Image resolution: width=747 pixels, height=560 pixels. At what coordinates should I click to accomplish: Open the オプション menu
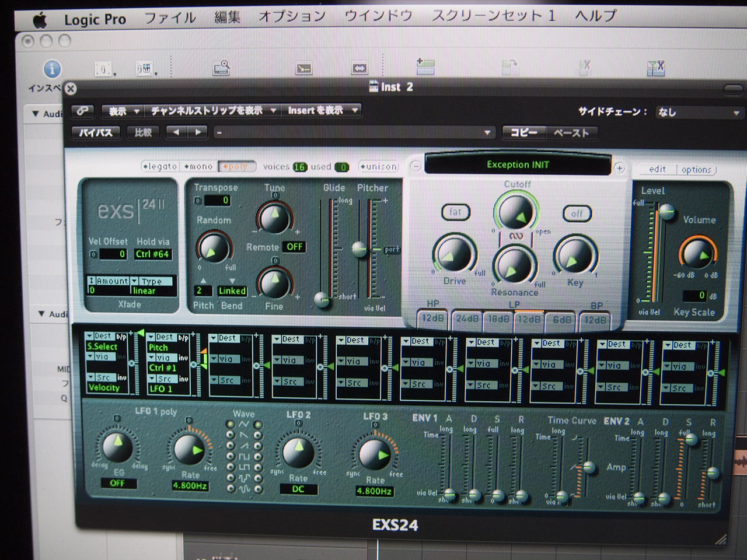pyautogui.click(x=292, y=16)
